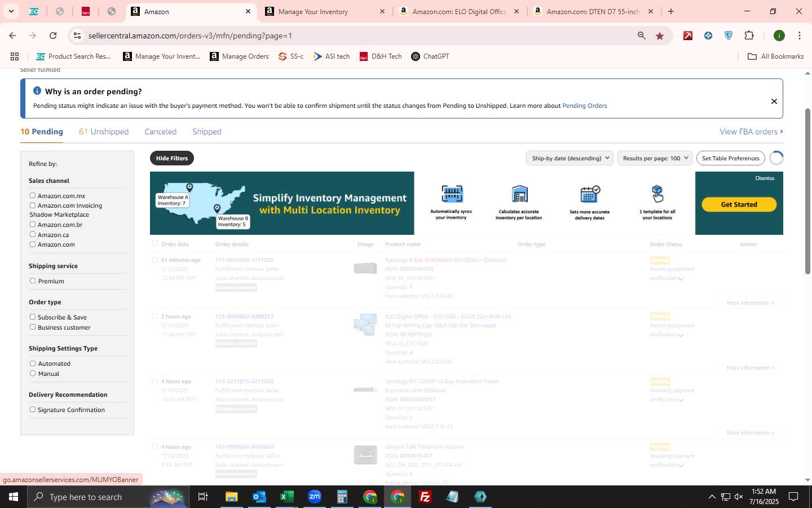
Task: Open Excel from the taskbar
Action: click(x=286, y=497)
